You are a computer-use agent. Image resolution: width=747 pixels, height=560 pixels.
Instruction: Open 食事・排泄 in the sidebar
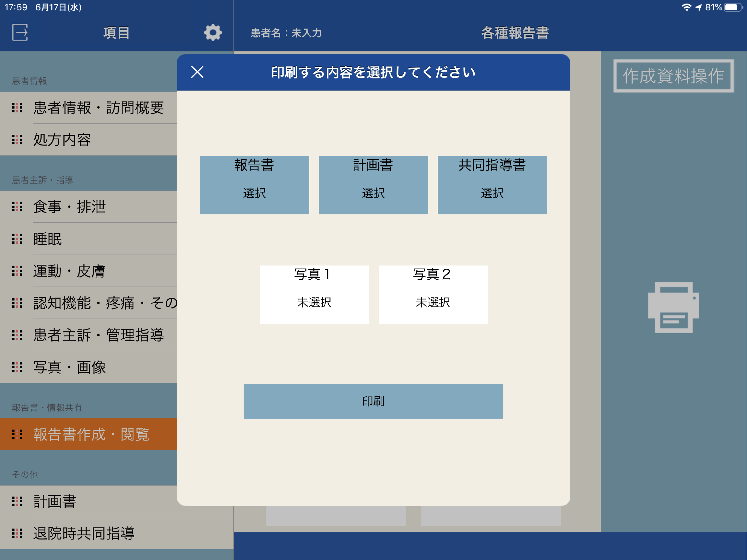(x=88, y=207)
